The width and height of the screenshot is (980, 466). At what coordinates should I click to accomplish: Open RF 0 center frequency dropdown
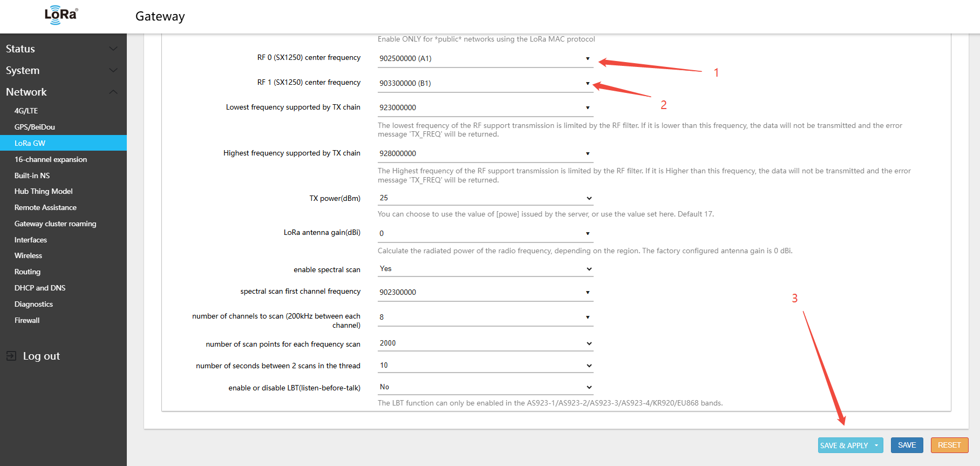485,58
